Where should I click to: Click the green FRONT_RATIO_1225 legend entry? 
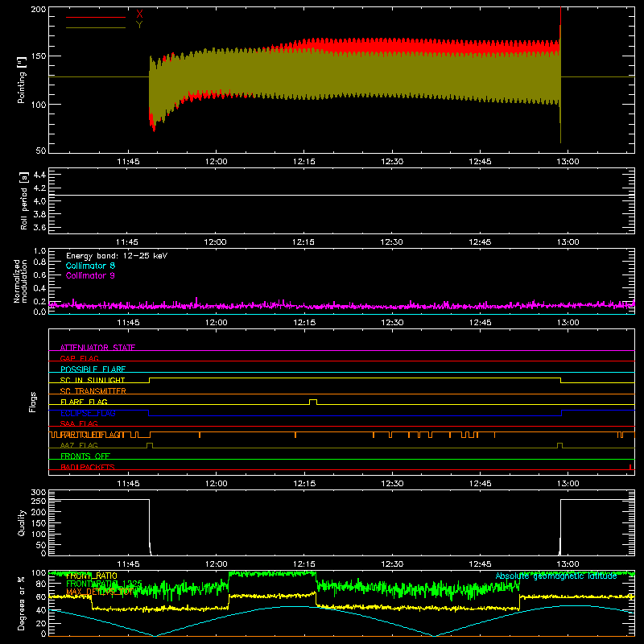[x=104, y=584]
